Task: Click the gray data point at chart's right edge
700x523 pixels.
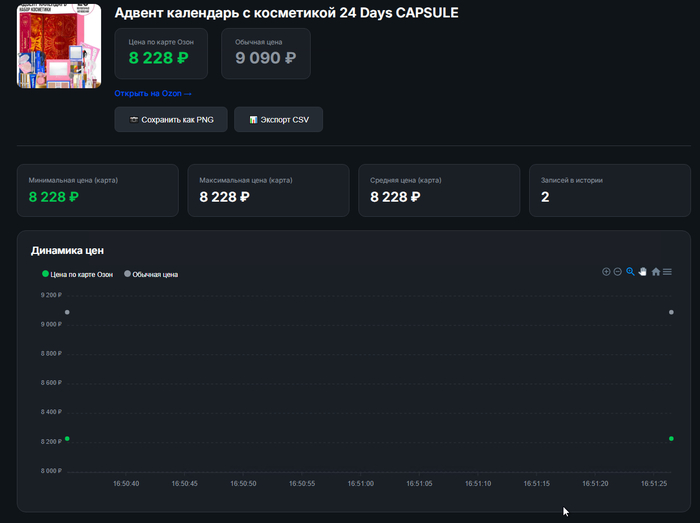Action: (x=671, y=312)
